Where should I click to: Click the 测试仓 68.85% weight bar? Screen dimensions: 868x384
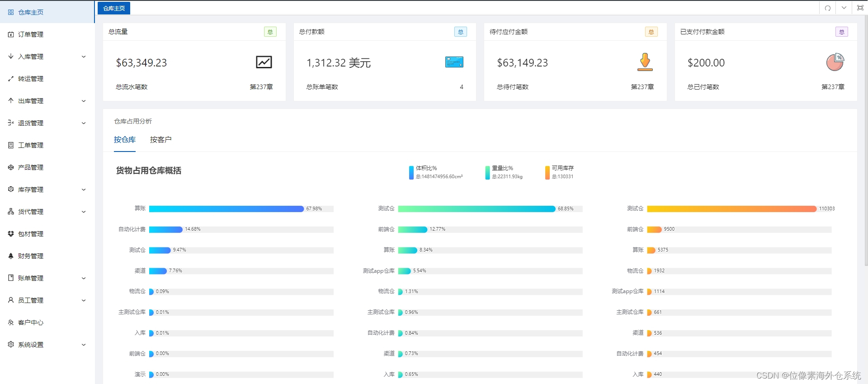[477, 209]
